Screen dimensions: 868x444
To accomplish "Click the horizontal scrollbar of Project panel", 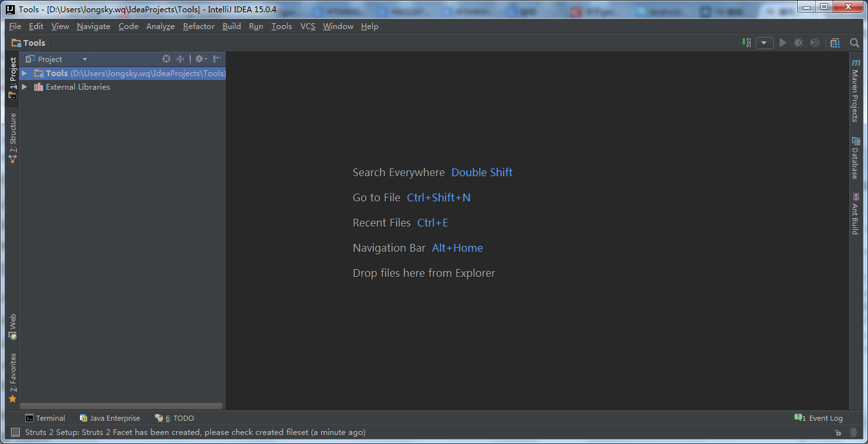I will (x=121, y=406).
